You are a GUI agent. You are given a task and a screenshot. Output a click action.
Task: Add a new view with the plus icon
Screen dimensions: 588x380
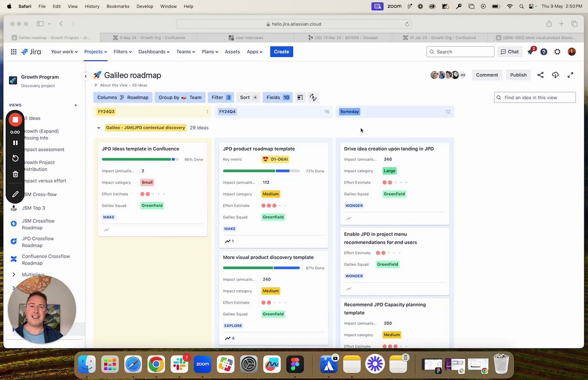pyautogui.click(x=76, y=105)
